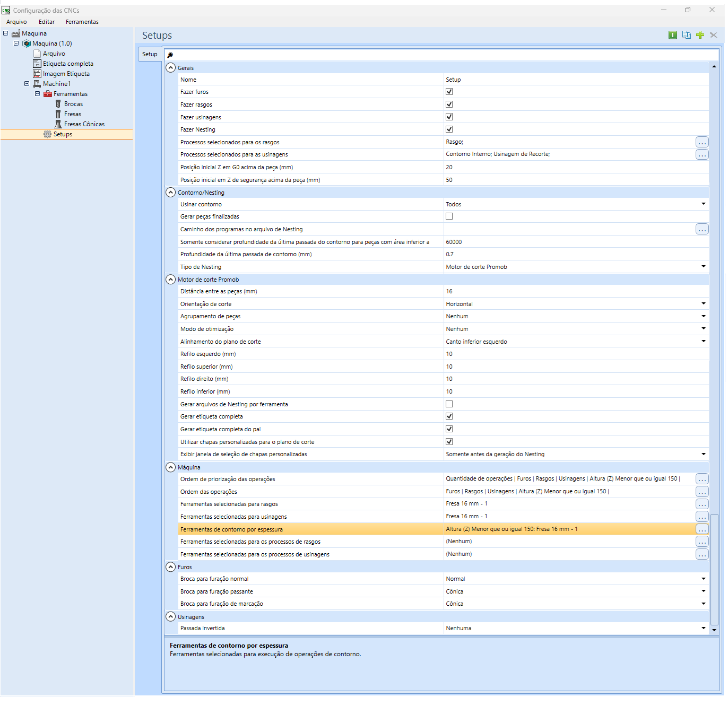Toggle the Fazer furos checkbox
This screenshot has height=706, width=728.
point(449,92)
